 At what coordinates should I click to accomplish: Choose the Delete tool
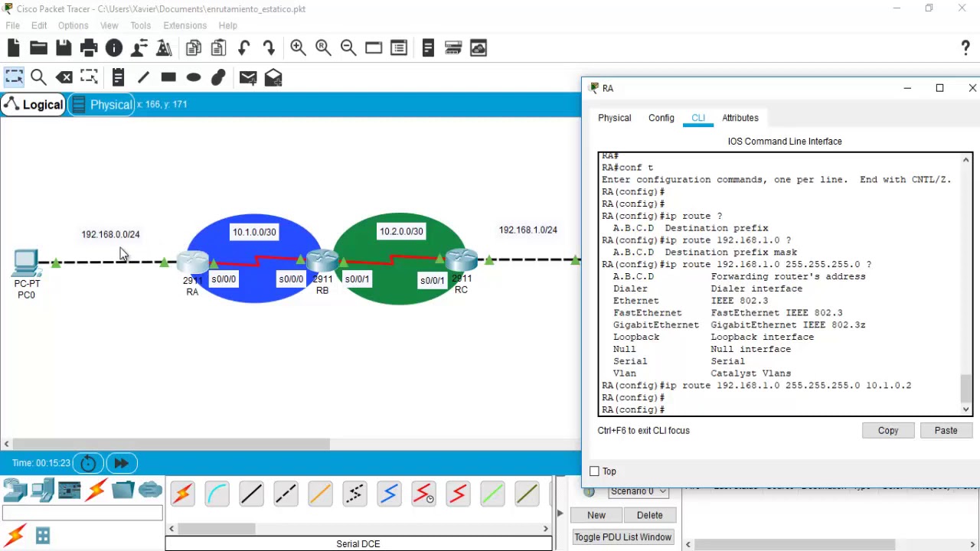pyautogui.click(x=64, y=77)
